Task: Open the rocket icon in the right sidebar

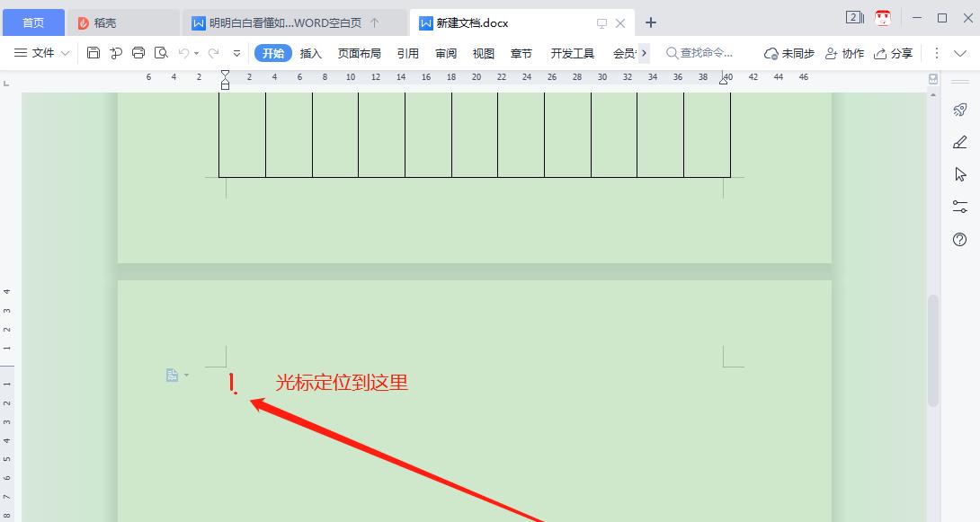Action: pos(960,110)
